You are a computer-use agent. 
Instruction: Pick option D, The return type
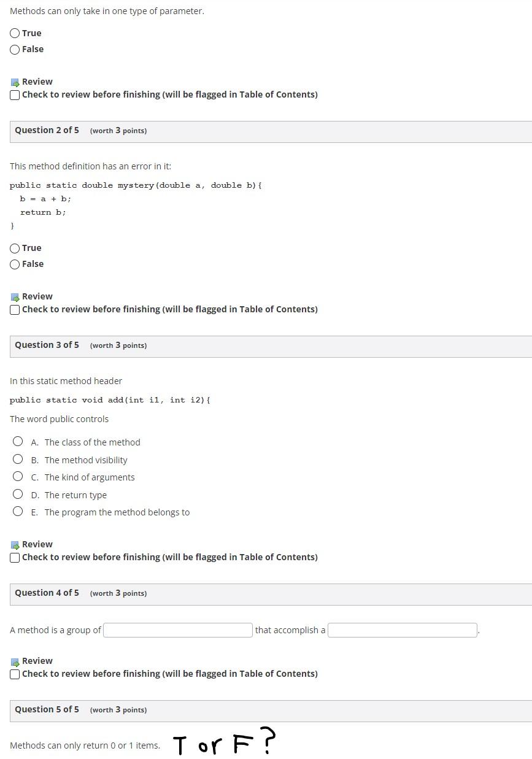click(18, 494)
